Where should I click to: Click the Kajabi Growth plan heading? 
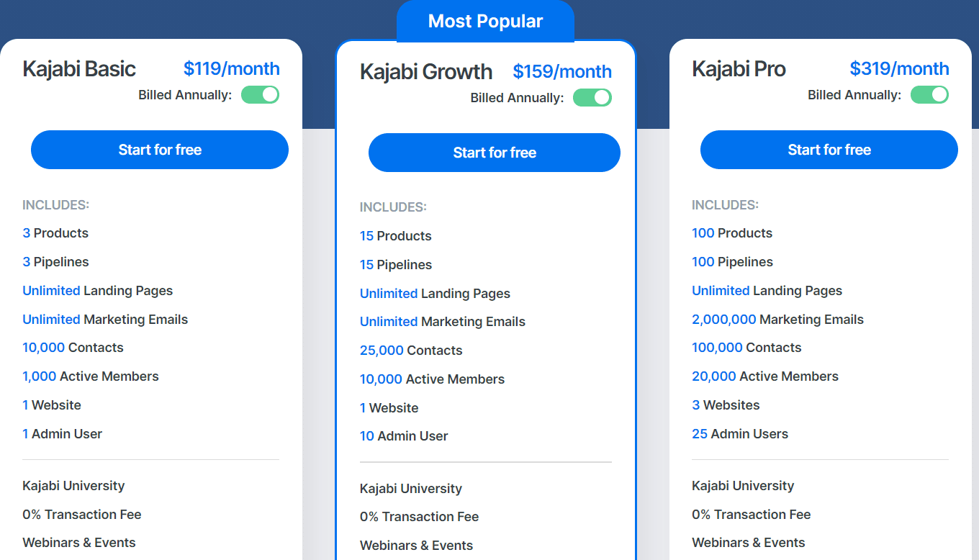pyautogui.click(x=426, y=72)
